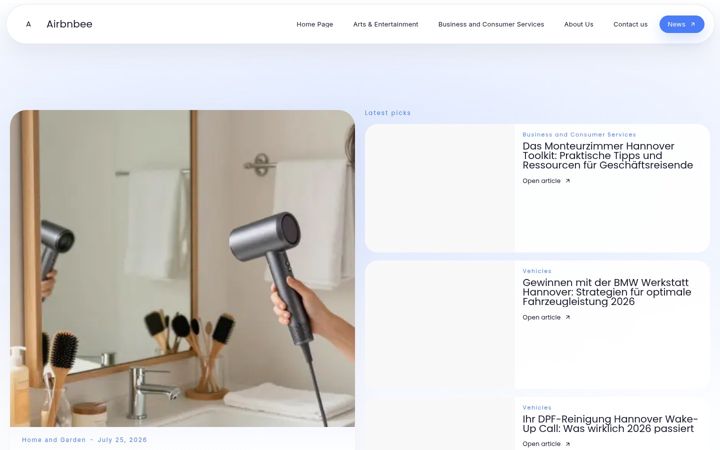The image size is (720, 450).
Task: Click the July 25, 2026 date text
Action: [x=122, y=440]
